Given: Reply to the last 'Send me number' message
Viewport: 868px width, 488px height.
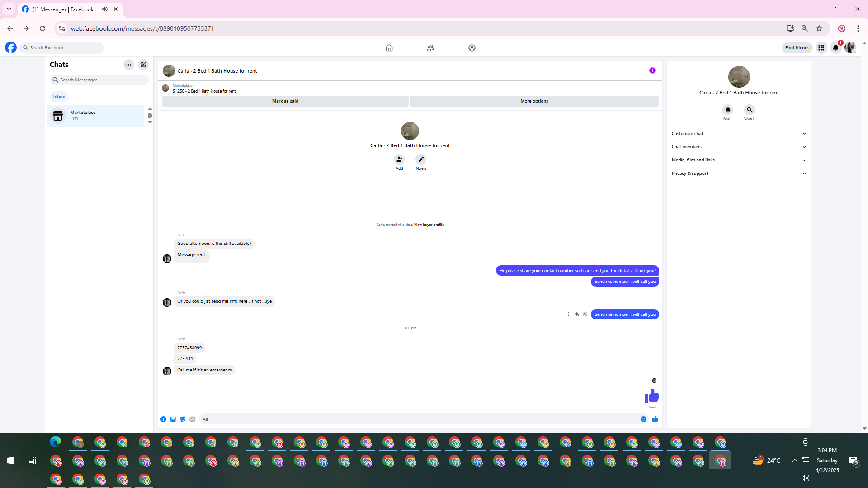Looking at the screenshot, I should [x=577, y=314].
